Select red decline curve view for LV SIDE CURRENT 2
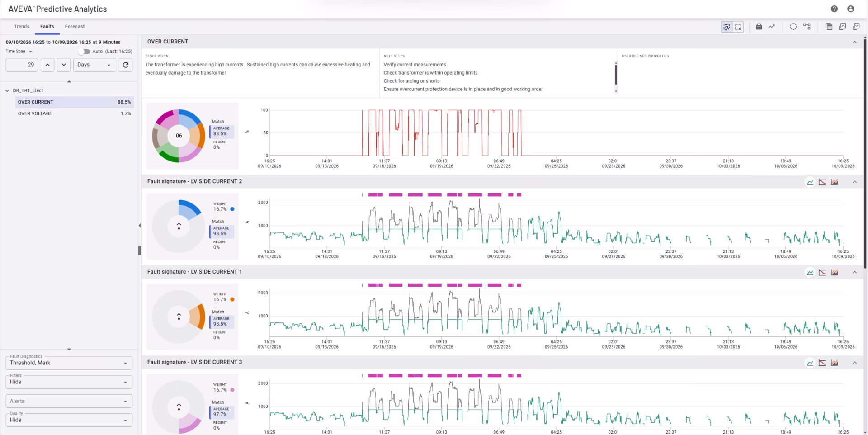 click(x=822, y=182)
